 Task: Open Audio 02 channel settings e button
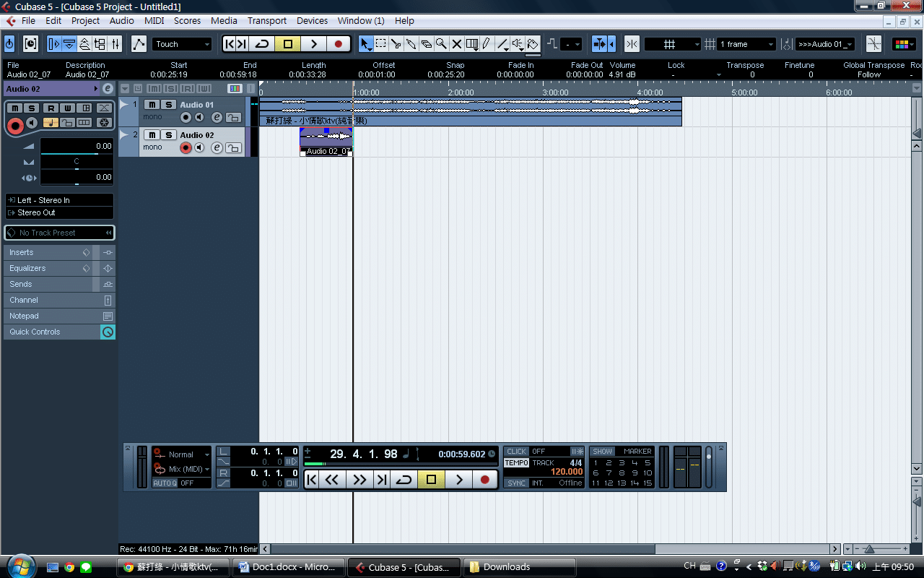217,148
